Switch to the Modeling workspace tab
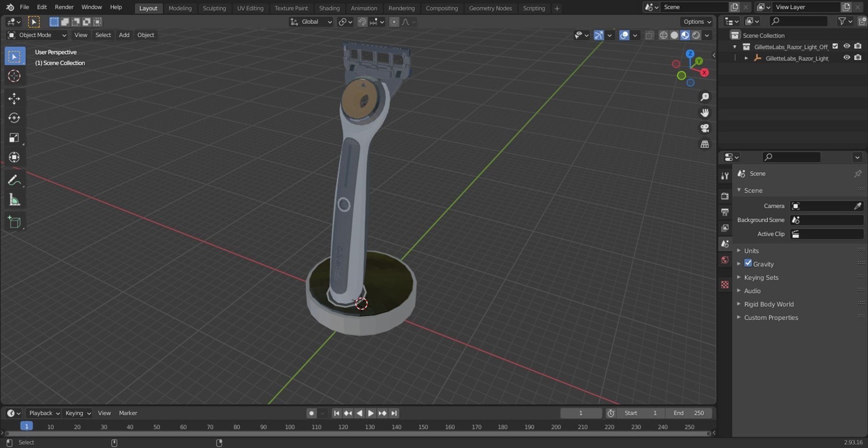Screen dimensions: 868x448 [180, 8]
